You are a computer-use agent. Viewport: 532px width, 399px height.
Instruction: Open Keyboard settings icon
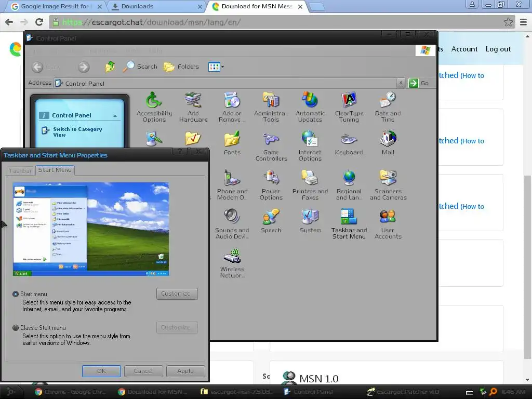pos(349,143)
